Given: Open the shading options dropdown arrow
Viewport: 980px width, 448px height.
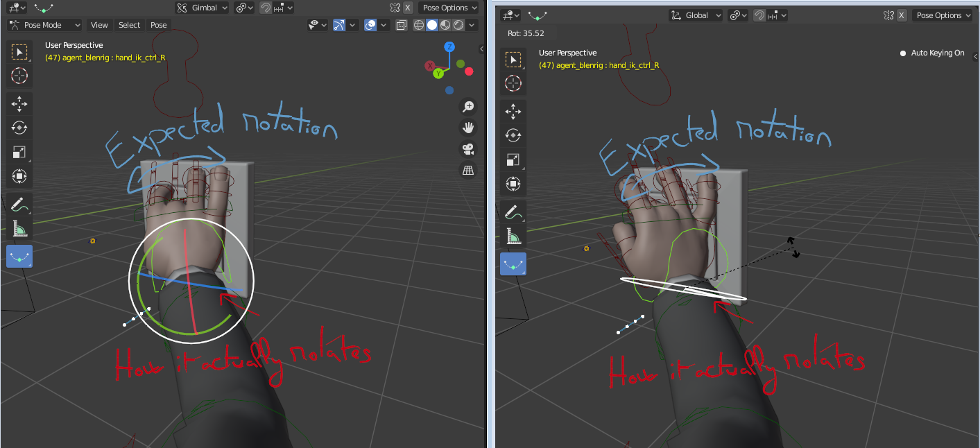Looking at the screenshot, I should coord(472,25).
